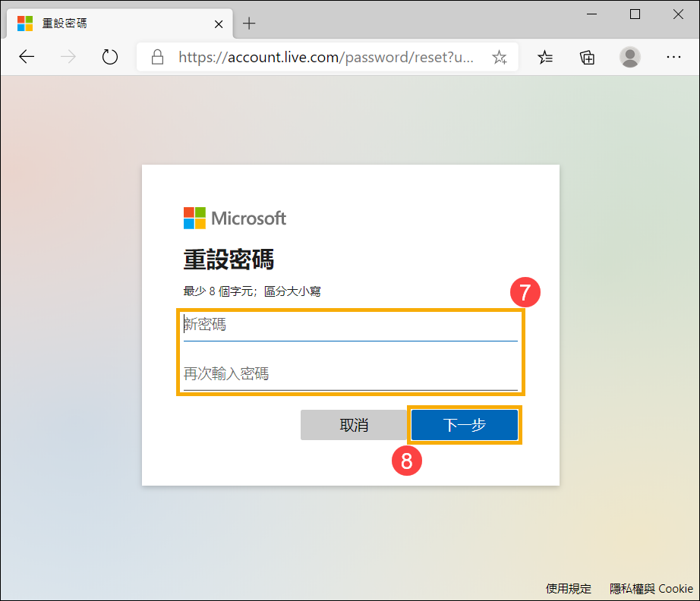
Task: Minimize the browser window
Action: [x=592, y=14]
